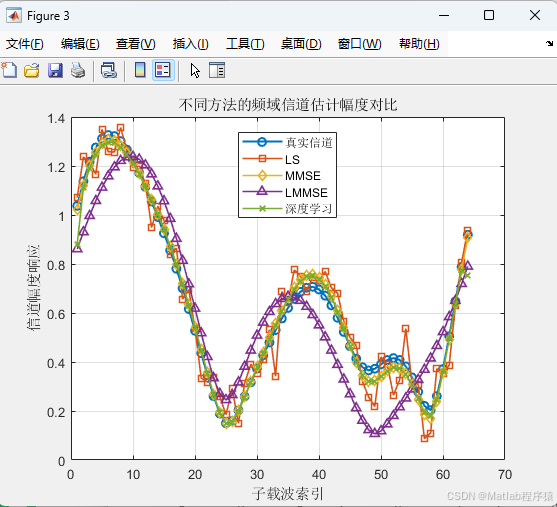Click the x-axis tick label 70
The height and width of the screenshot is (507, 557).
click(505, 475)
